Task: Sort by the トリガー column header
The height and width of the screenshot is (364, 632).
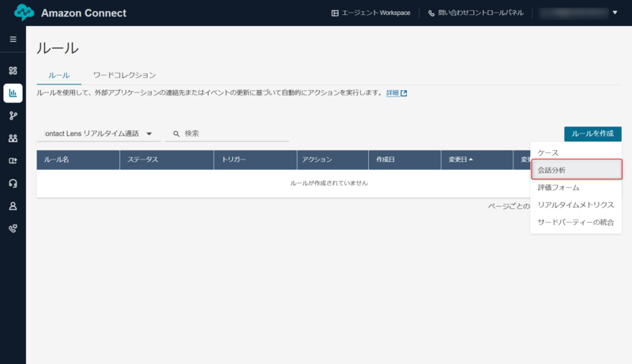Action: pyautogui.click(x=255, y=159)
